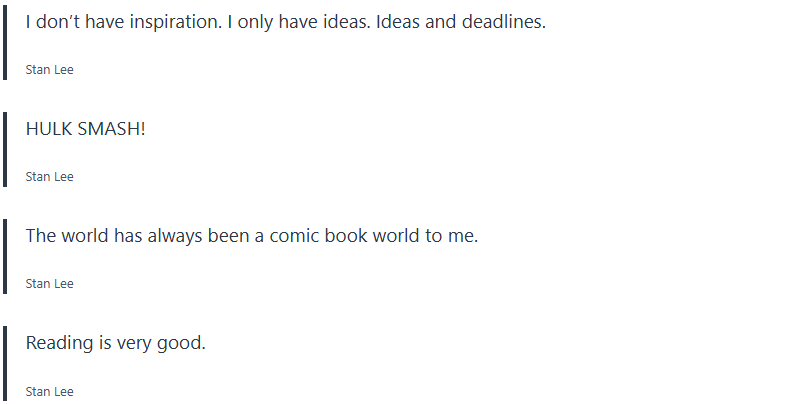Click the word "HULK" in the second quote

click(48, 129)
